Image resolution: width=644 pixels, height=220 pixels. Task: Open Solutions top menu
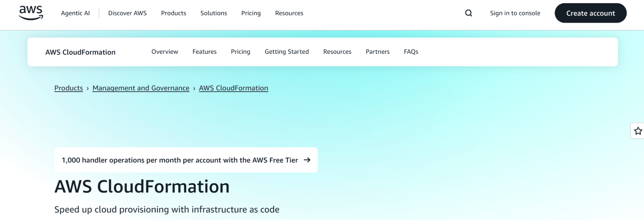click(214, 13)
